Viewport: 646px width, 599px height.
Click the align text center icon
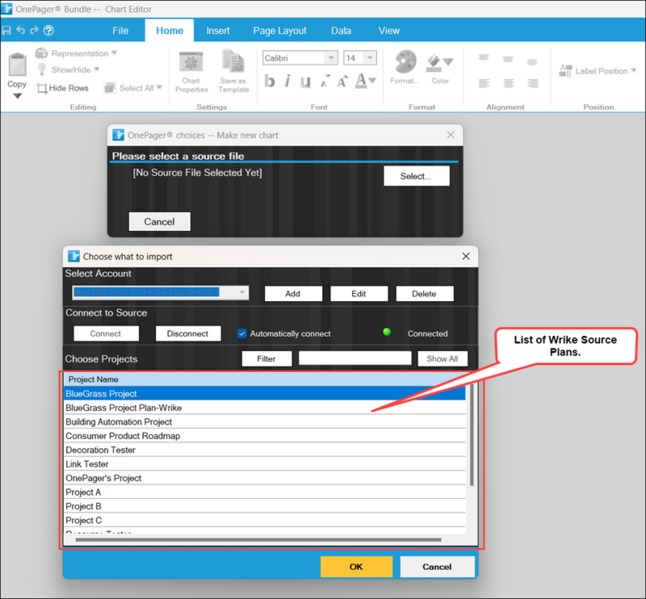coord(508,83)
